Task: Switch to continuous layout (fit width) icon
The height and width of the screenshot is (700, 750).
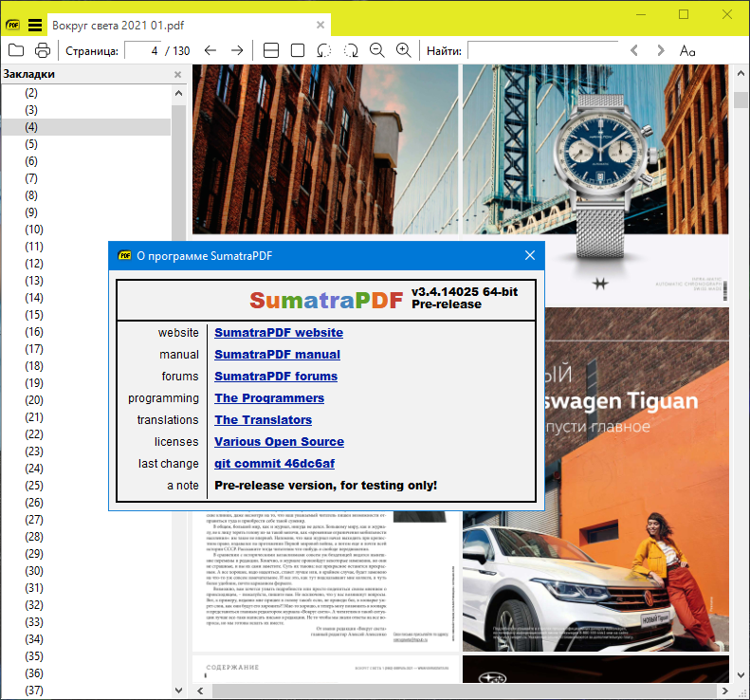Action: coord(271,50)
